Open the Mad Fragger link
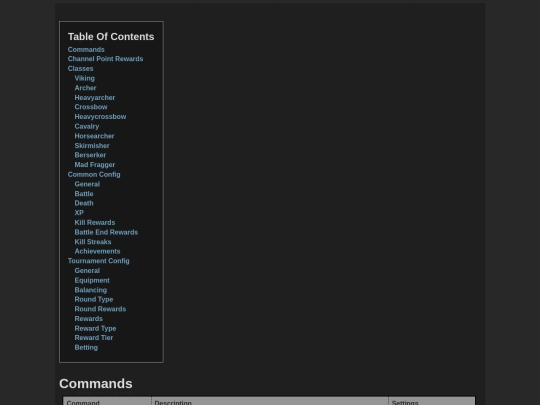Screen dimensions: 540x405 (95, 165)
